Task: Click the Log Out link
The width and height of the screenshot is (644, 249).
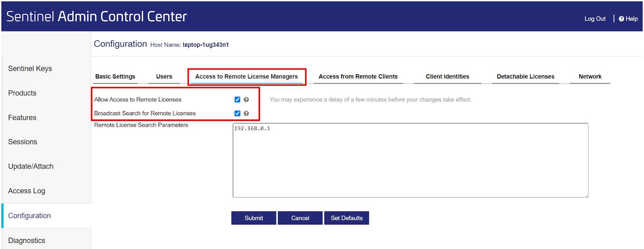Action: [595, 19]
